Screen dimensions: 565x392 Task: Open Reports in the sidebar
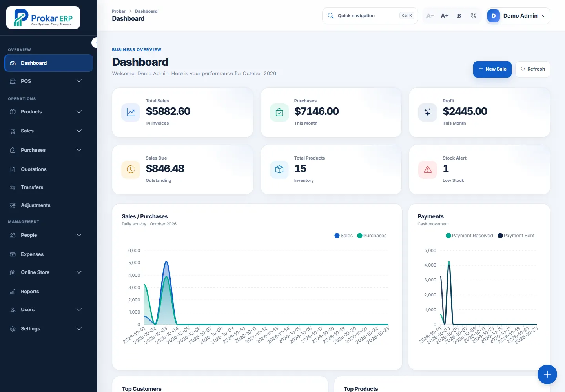click(49, 292)
